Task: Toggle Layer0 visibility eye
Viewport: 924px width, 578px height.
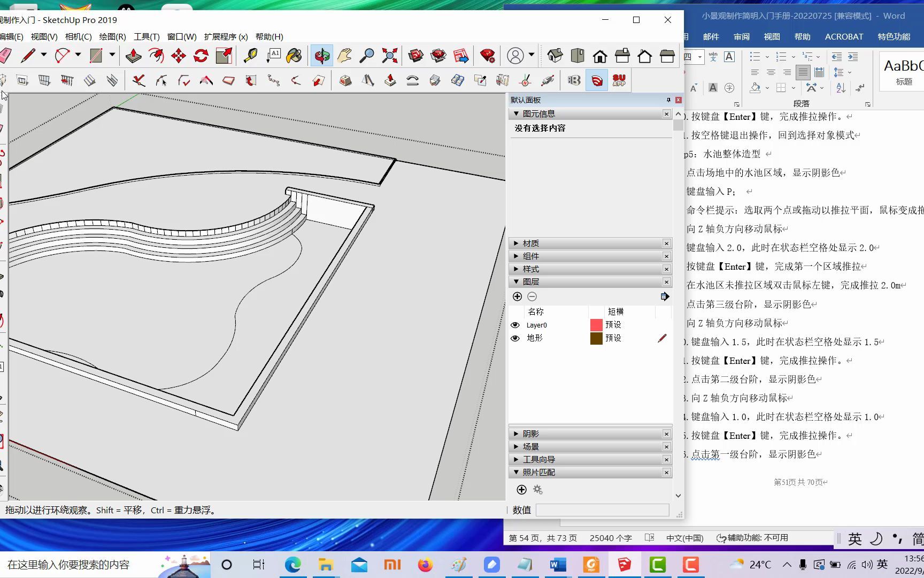Action: tap(515, 325)
